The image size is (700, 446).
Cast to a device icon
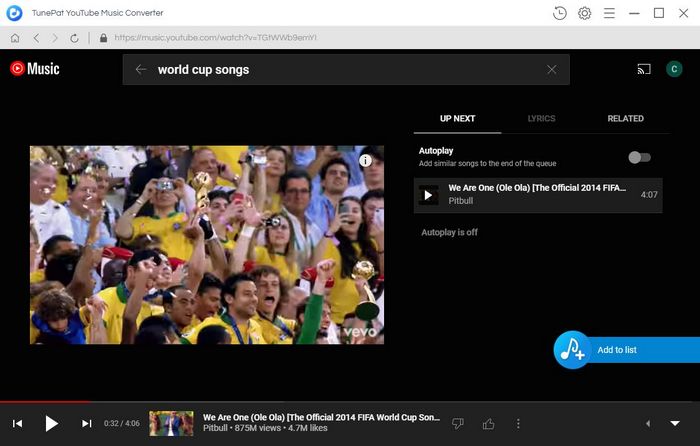click(x=644, y=69)
